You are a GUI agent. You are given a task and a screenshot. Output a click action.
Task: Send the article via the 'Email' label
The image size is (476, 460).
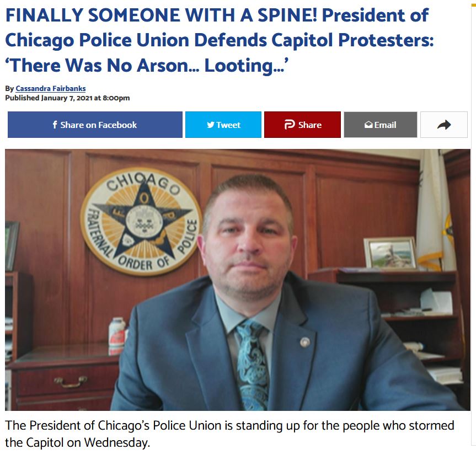click(385, 125)
